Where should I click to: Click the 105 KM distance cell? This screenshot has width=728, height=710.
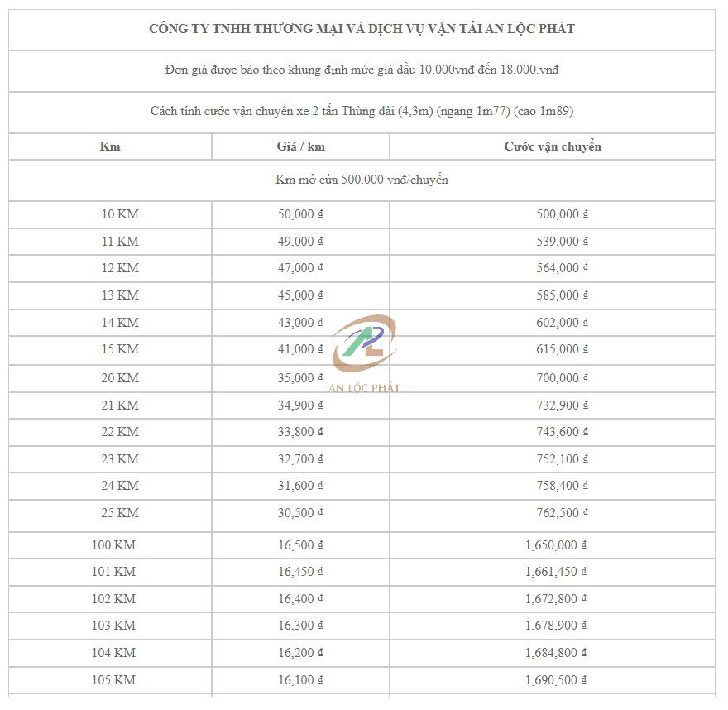click(113, 680)
